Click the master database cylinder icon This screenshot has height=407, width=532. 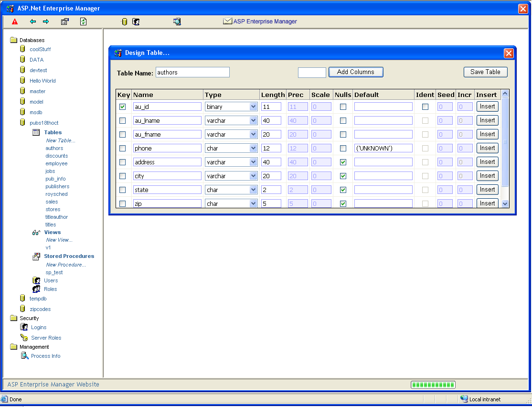[22, 91]
